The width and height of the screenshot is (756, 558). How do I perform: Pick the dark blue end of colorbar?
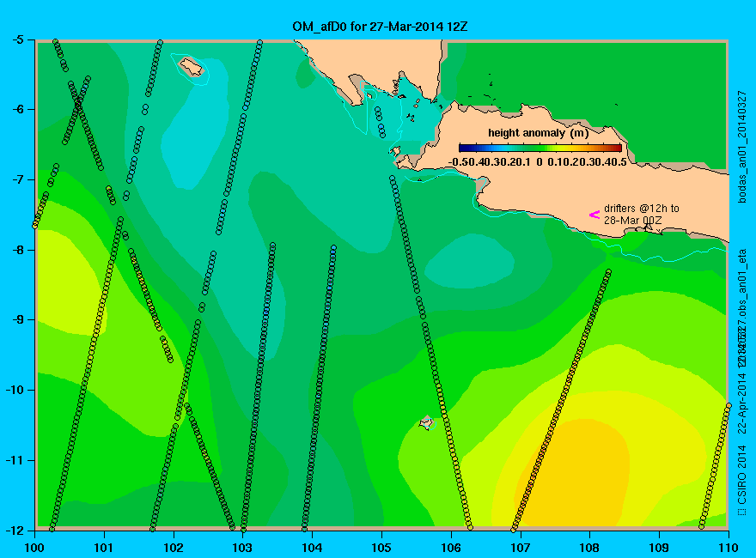(463, 149)
